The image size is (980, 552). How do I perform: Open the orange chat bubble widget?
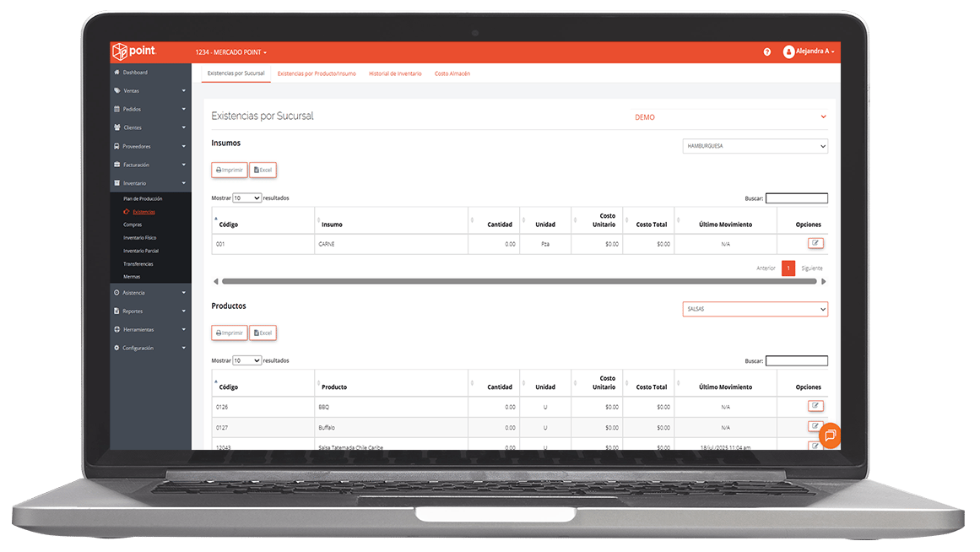[830, 435]
